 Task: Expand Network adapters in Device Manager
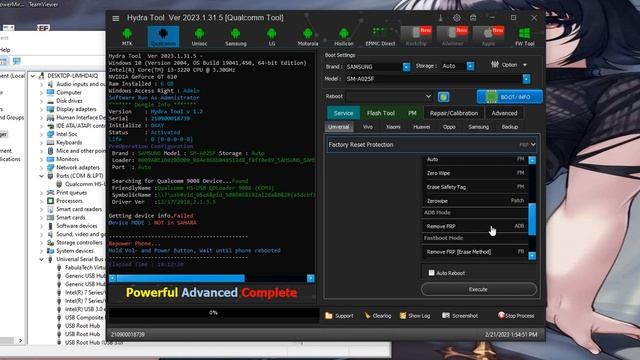click(x=41, y=167)
